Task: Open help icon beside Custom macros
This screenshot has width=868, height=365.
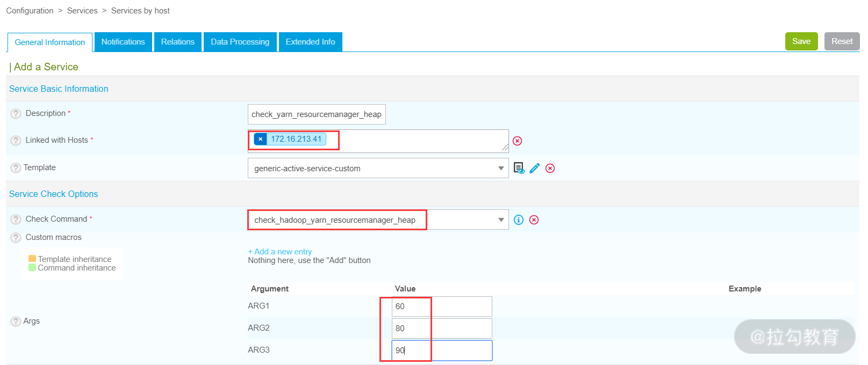Action: 16,238
